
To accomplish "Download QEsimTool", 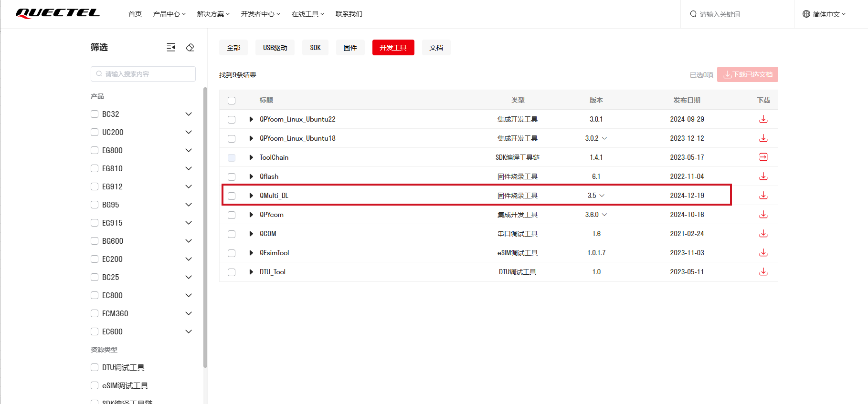I will pos(763,253).
